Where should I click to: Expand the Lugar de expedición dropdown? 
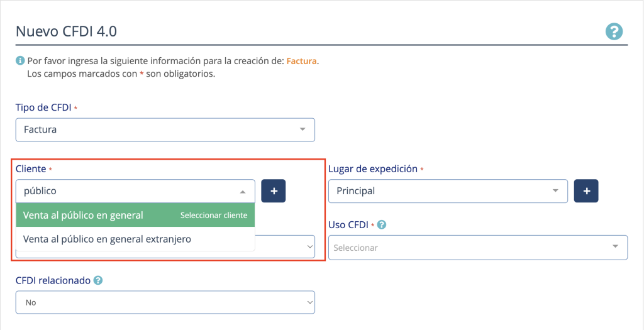[555, 191]
